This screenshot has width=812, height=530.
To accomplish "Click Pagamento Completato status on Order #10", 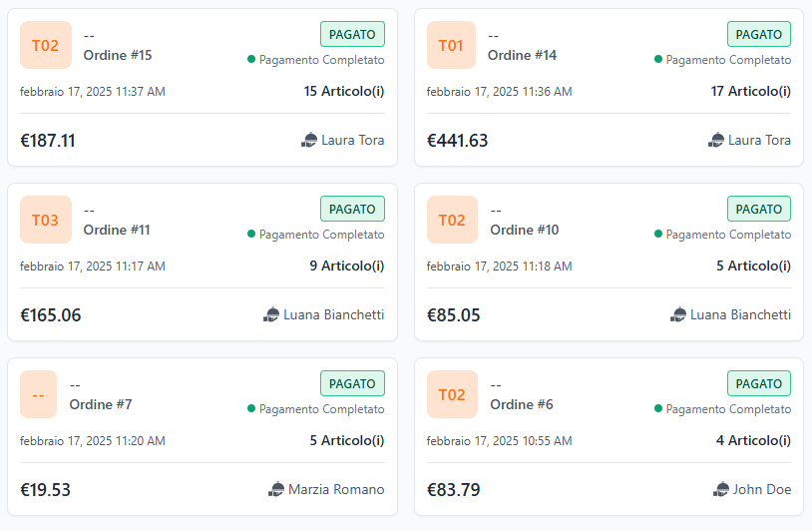I will click(728, 235).
